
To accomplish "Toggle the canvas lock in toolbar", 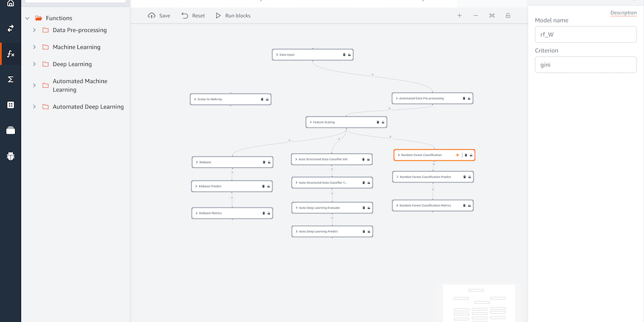I will 508,16.
